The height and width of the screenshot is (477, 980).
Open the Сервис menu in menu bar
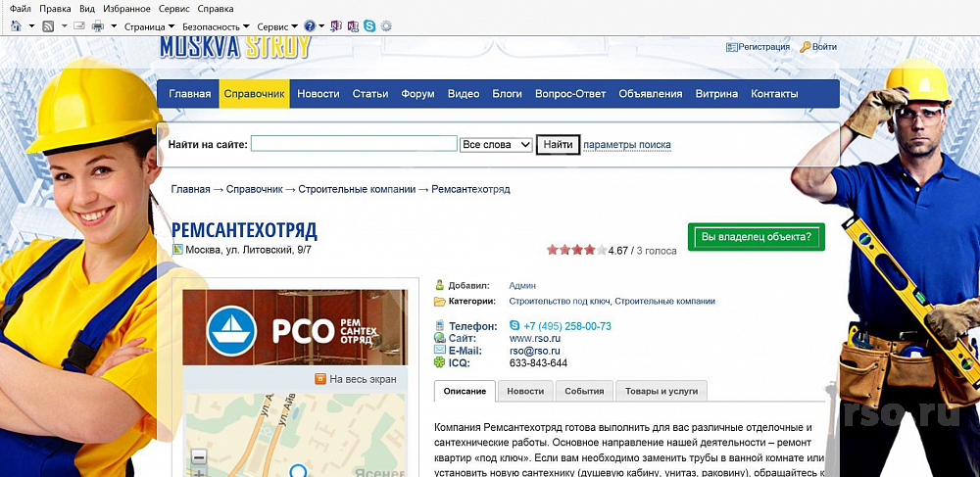click(x=173, y=9)
